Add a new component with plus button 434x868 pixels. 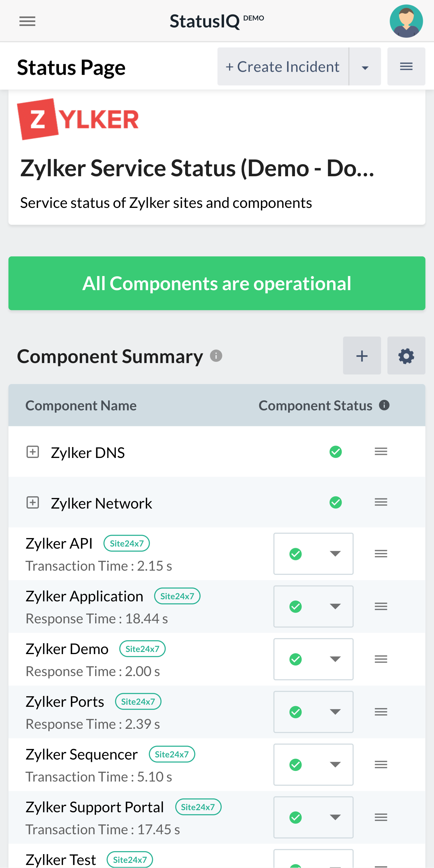[362, 356]
